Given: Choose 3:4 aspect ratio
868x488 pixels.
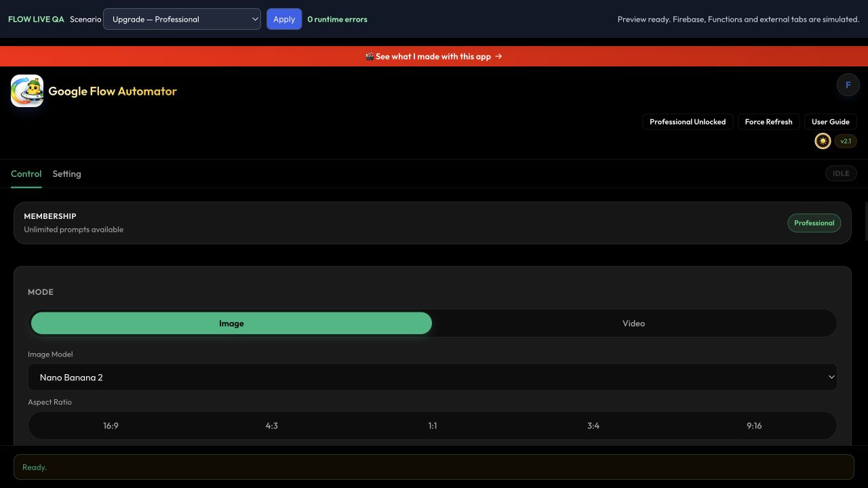Looking at the screenshot, I should (x=593, y=426).
